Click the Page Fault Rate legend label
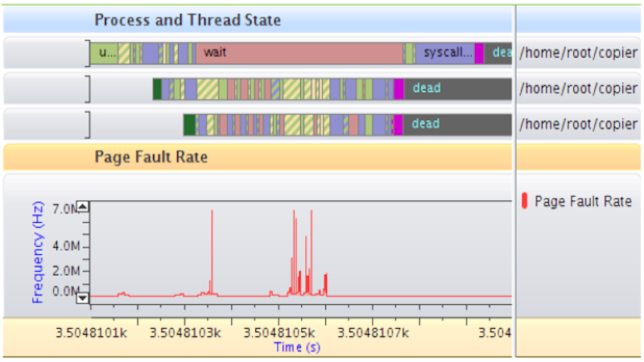The height and width of the screenshot is (362, 644). click(583, 201)
